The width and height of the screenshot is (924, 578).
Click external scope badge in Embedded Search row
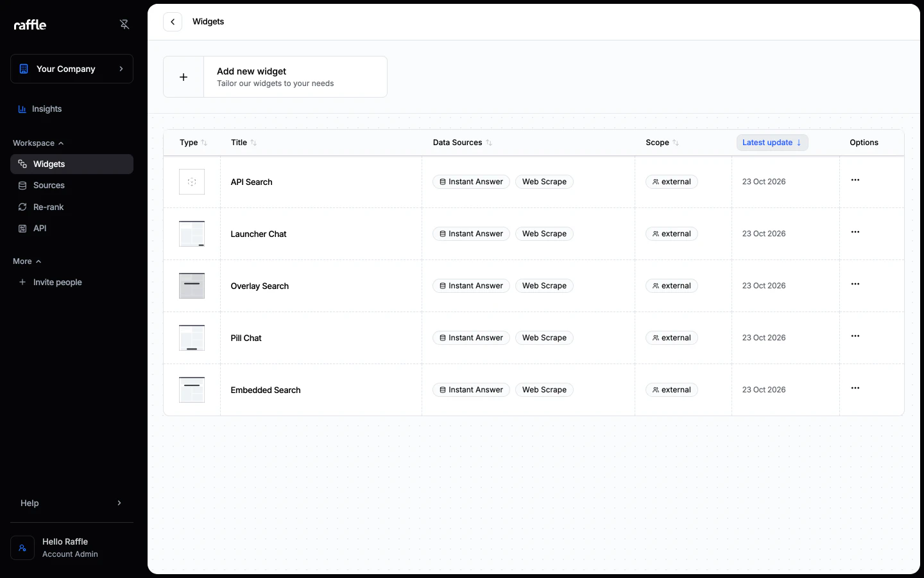(672, 390)
